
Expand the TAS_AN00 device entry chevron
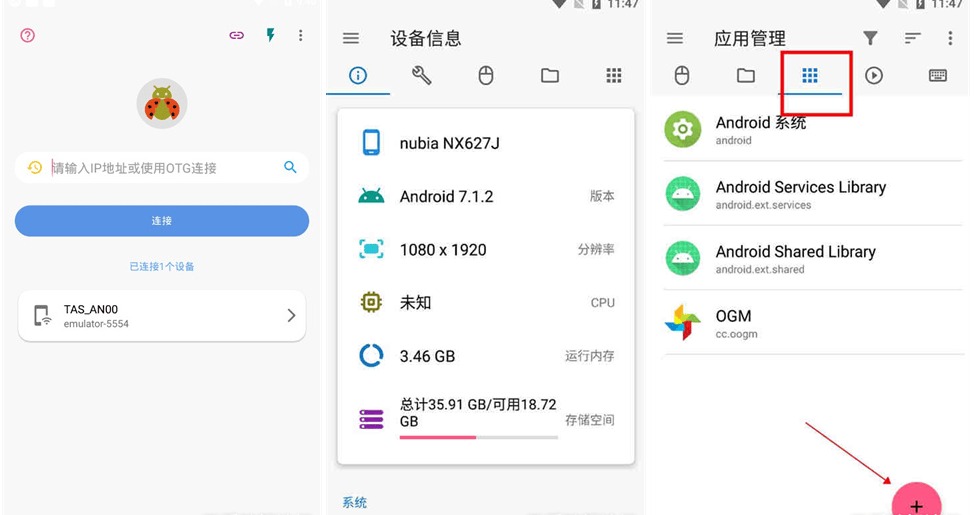click(291, 315)
